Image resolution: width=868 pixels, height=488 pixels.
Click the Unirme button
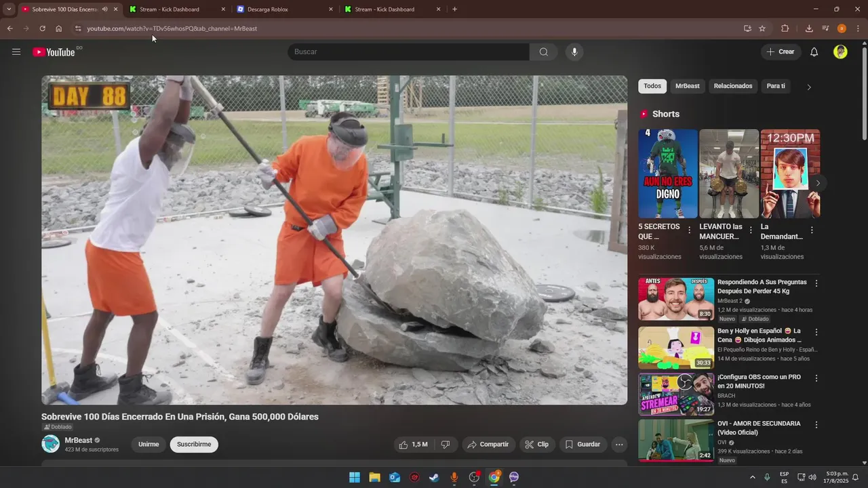click(149, 445)
